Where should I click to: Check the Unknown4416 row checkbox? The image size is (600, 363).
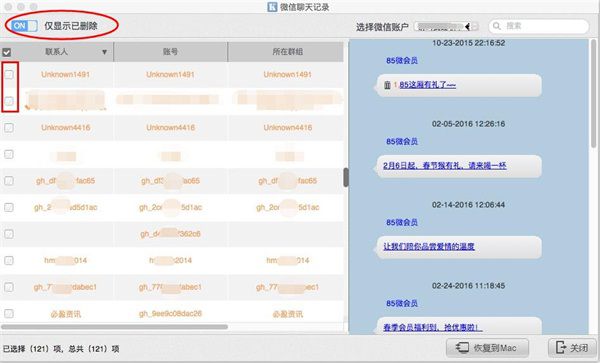point(9,127)
